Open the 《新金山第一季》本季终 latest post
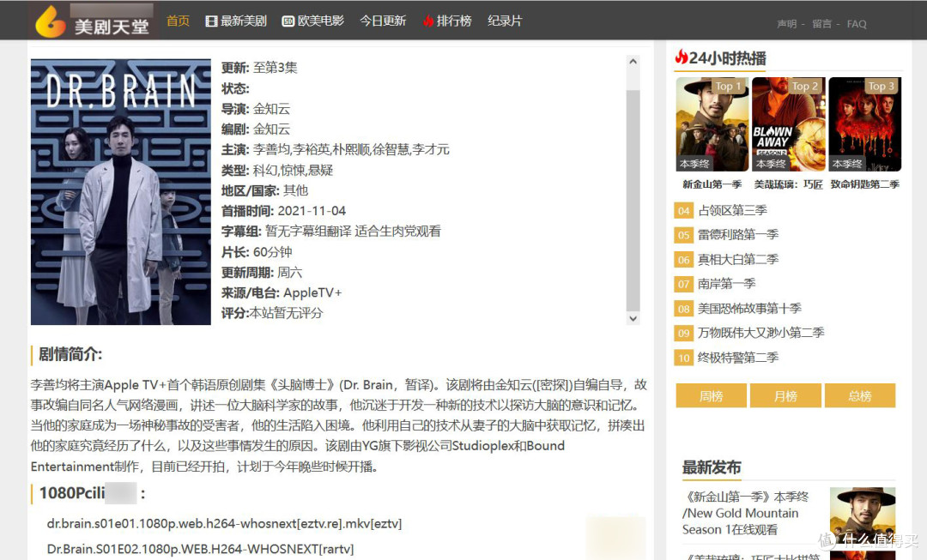 click(746, 513)
